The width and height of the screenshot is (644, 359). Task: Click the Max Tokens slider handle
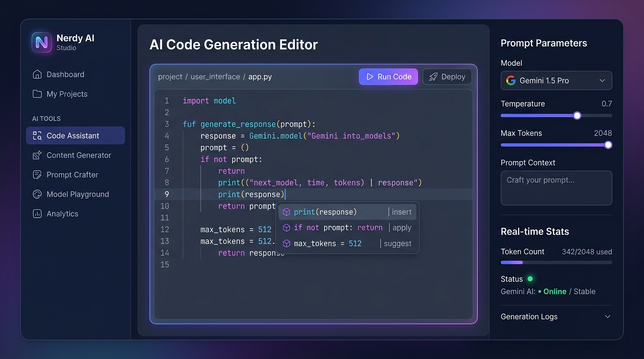pyautogui.click(x=608, y=145)
